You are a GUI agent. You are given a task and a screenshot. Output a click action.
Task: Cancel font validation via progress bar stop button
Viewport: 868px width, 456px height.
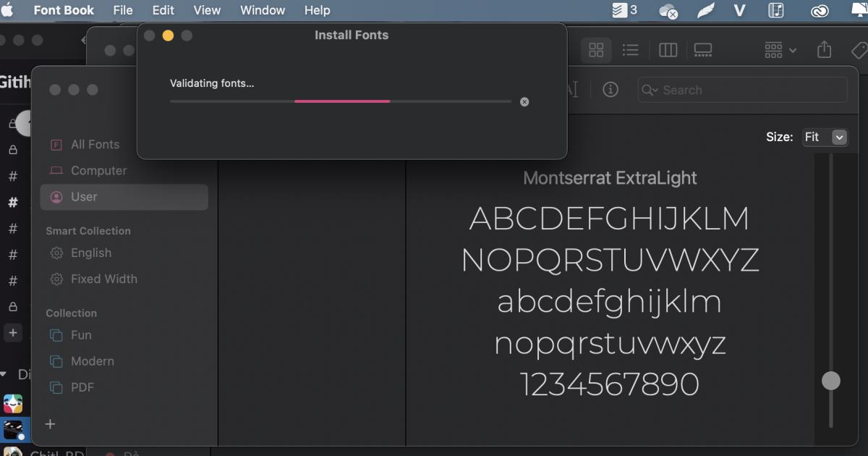click(524, 101)
